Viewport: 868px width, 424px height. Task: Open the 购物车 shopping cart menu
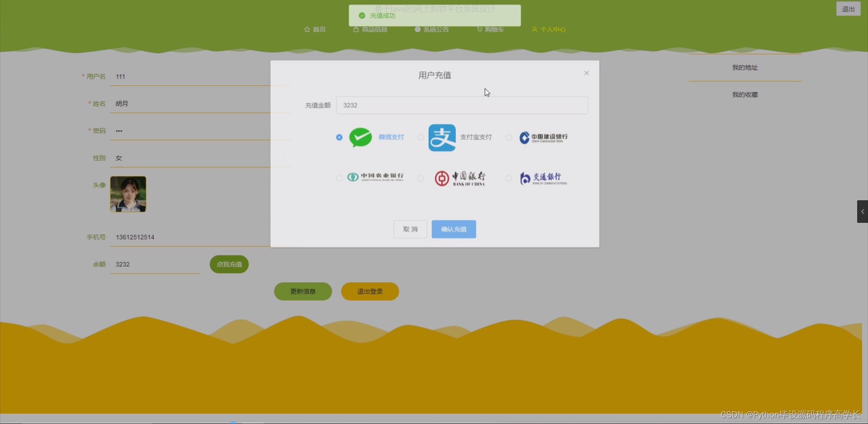tap(490, 29)
